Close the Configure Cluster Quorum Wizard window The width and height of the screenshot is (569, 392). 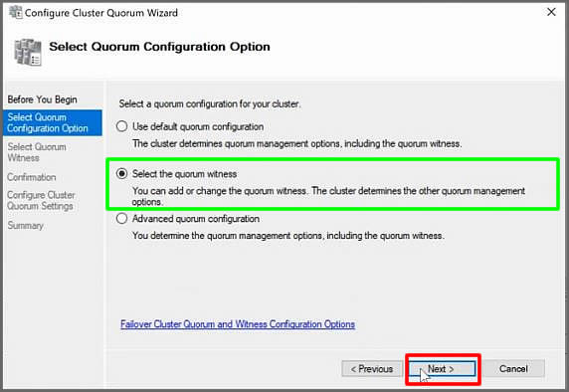[551, 12]
